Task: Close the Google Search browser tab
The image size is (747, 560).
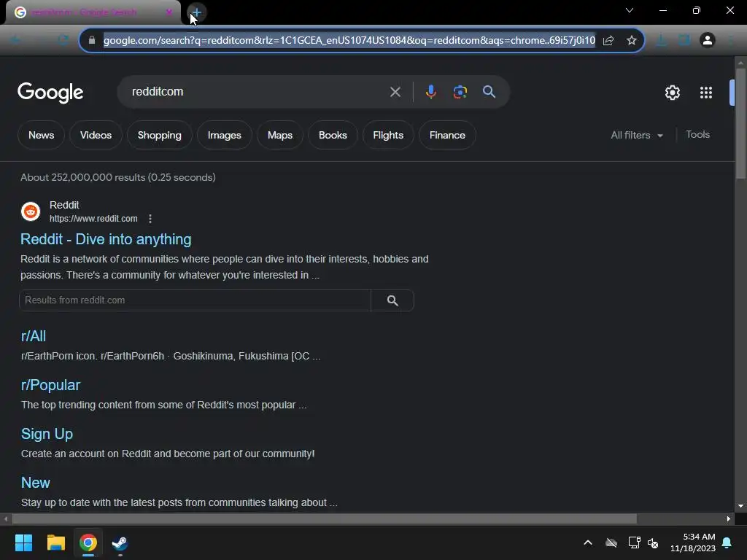Action: [x=169, y=12]
